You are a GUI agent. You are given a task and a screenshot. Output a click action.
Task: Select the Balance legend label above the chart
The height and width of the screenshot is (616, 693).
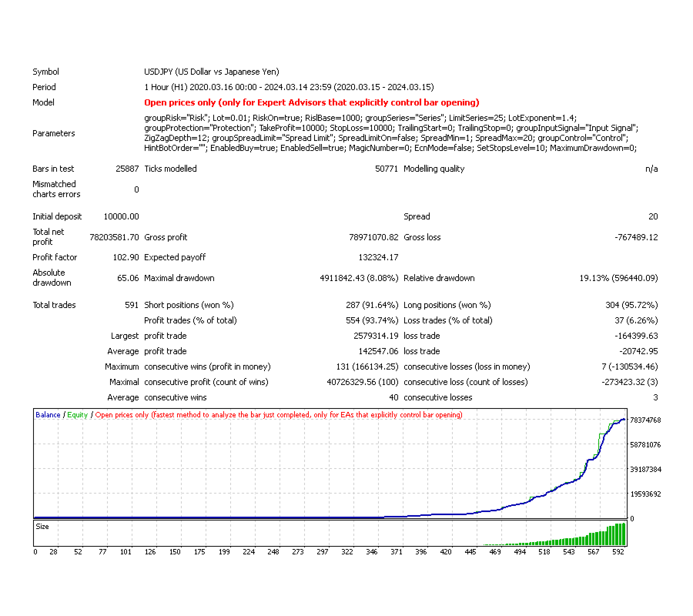click(x=46, y=414)
